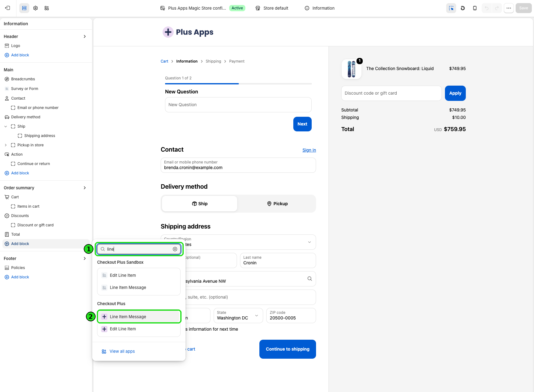The image size is (534, 392).
Task: Toggle the inspector selection icon
Action: (x=451, y=8)
